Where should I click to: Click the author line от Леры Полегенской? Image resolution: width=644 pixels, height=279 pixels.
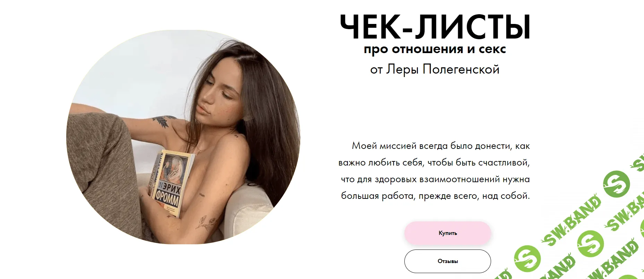(435, 69)
